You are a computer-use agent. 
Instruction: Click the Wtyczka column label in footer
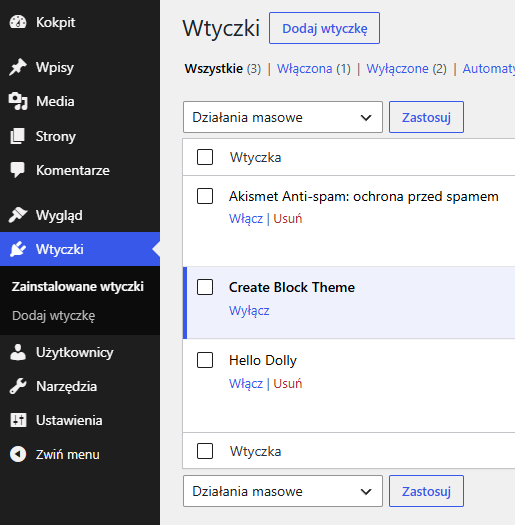pos(255,451)
